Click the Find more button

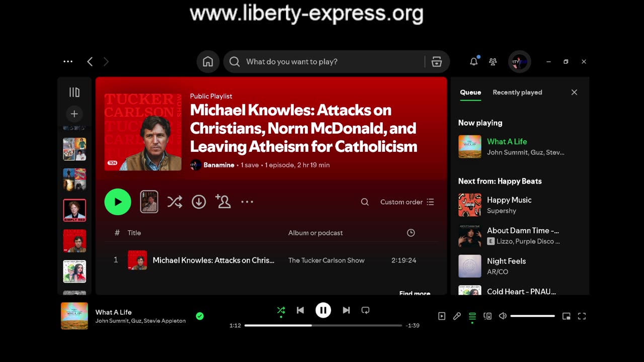[x=415, y=293]
